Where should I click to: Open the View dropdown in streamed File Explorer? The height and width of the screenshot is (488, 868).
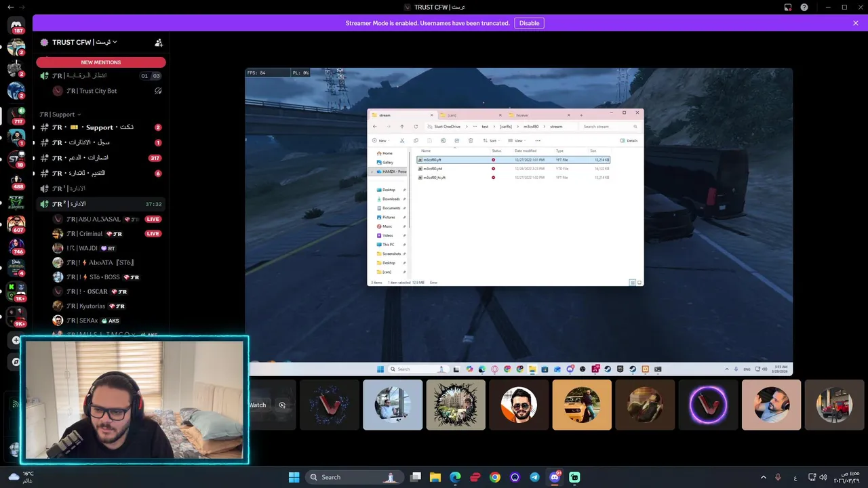[518, 140]
